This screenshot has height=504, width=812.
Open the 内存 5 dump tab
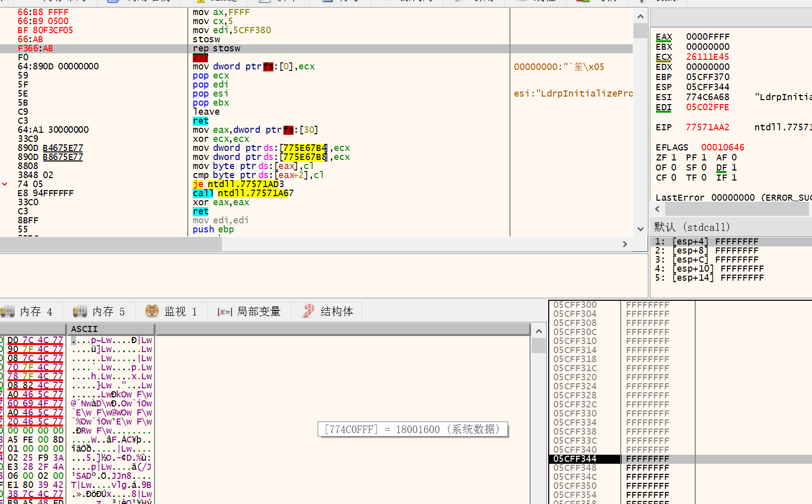pos(99,312)
